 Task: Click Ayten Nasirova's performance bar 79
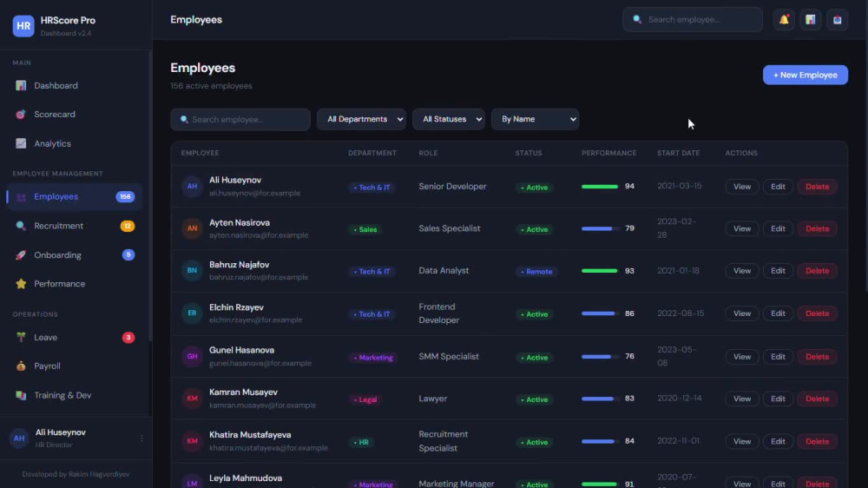[x=601, y=228]
